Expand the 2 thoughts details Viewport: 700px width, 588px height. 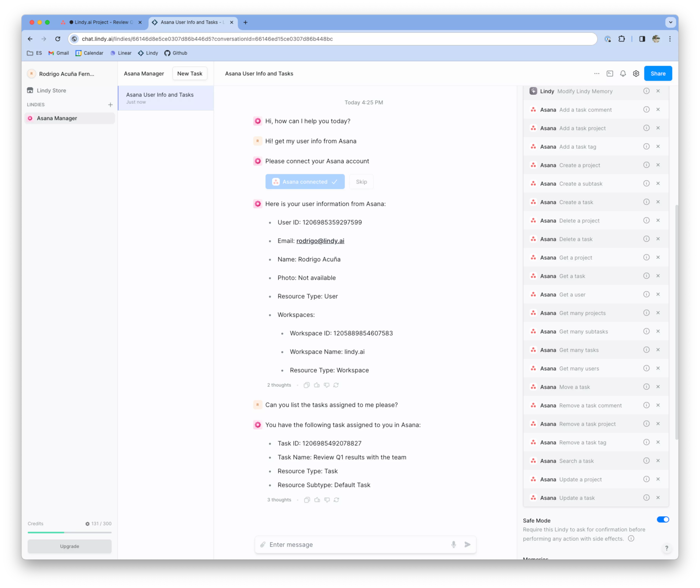click(x=279, y=385)
